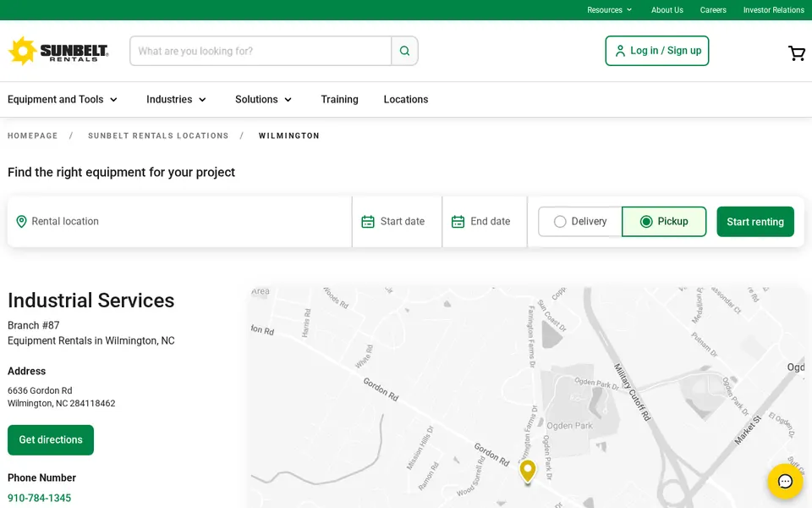Expand the Solutions menu
The width and height of the screenshot is (812, 508).
point(264,99)
